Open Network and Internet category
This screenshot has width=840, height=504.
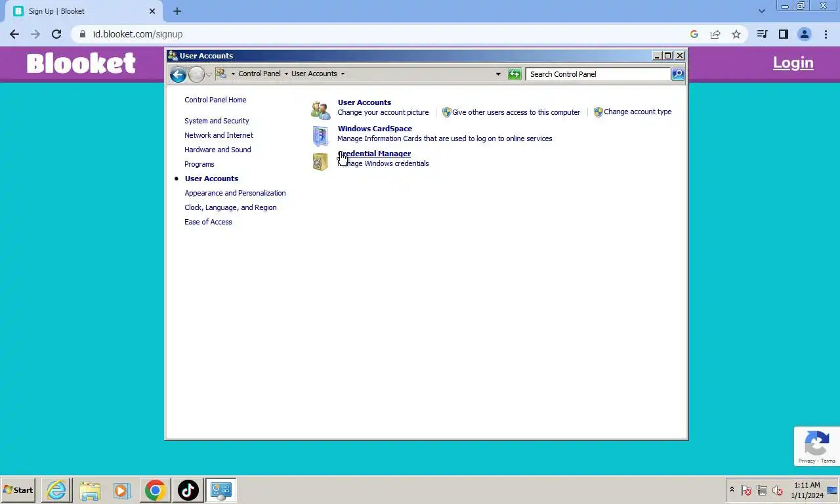[219, 135]
